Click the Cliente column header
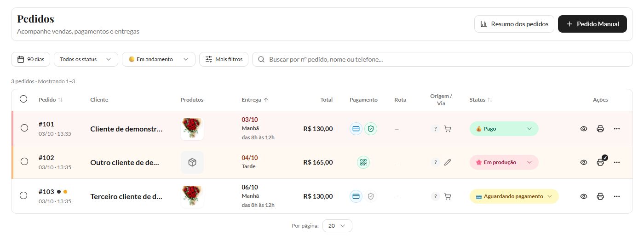 (99, 100)
